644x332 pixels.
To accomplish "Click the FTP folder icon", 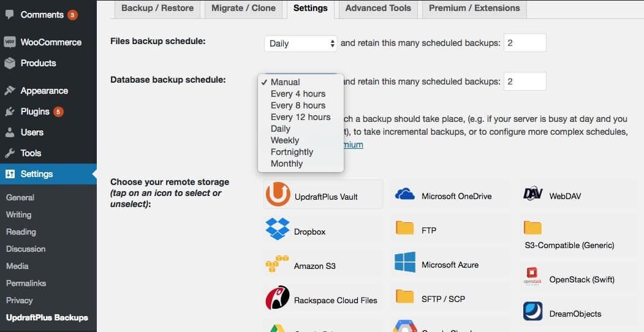I will (405, 228).
